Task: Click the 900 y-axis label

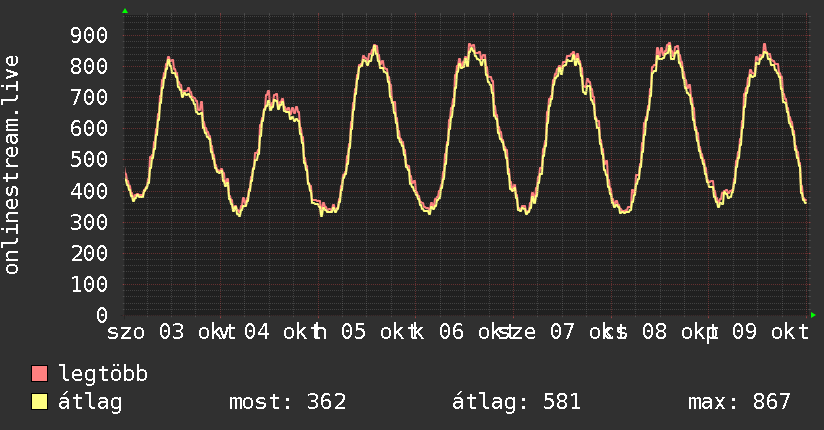Action: point(89,35)
